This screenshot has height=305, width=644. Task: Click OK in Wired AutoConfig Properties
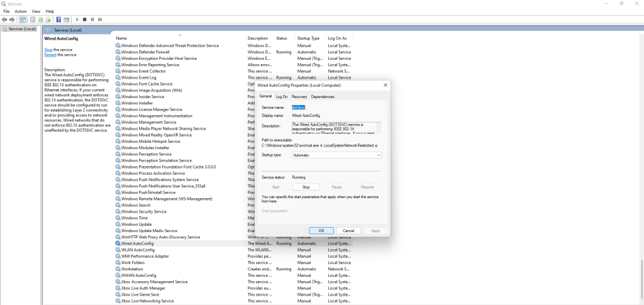point(321,231)
